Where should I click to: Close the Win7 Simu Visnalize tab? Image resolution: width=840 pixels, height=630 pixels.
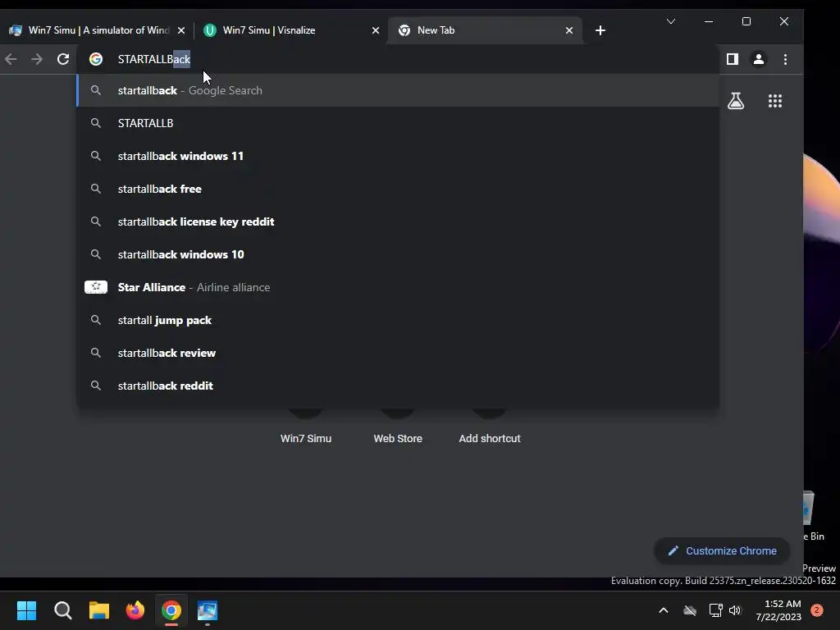point(376,30)
